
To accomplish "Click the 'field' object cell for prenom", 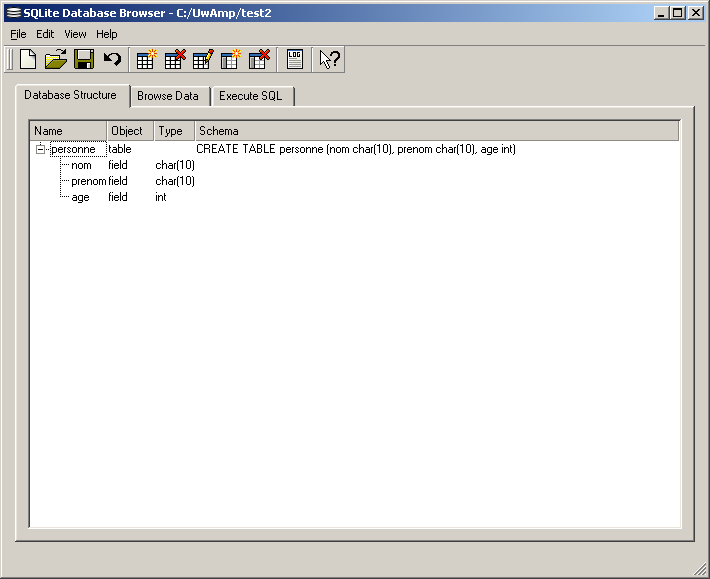I will pos(118,181).
